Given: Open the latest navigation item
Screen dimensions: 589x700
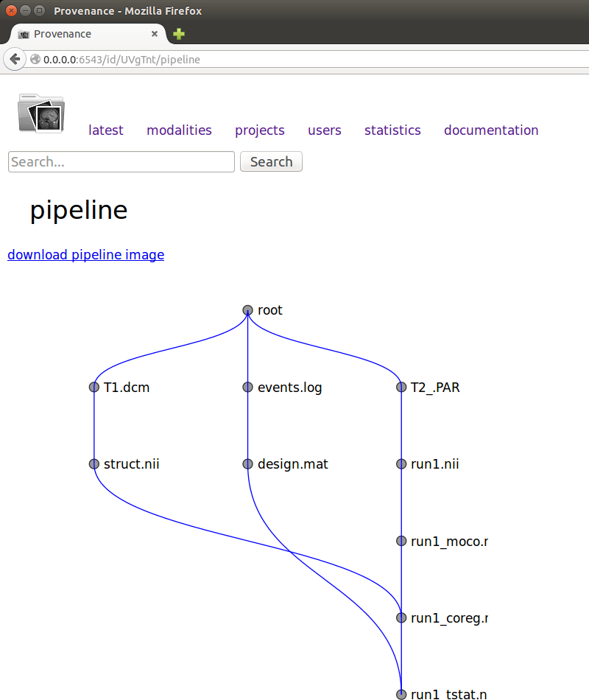Looking at the screenshot, I should [x=105, y=130].
